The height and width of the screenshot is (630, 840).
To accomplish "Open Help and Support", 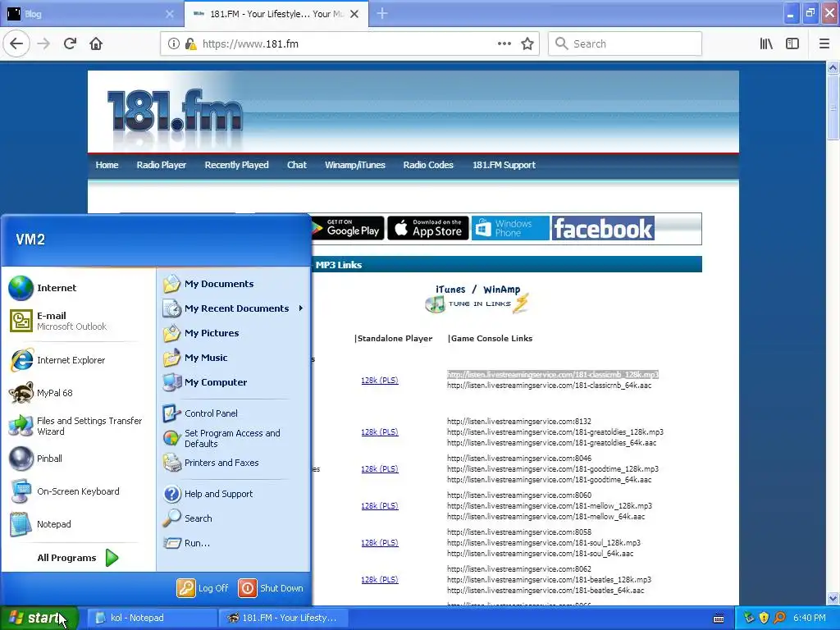I will [234, 494].
